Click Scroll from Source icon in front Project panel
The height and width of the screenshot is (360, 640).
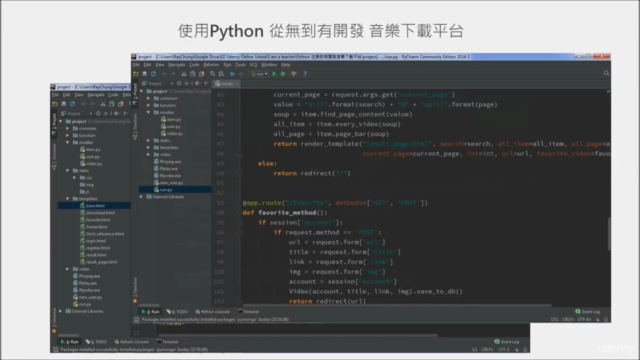(x=179, y=83)
